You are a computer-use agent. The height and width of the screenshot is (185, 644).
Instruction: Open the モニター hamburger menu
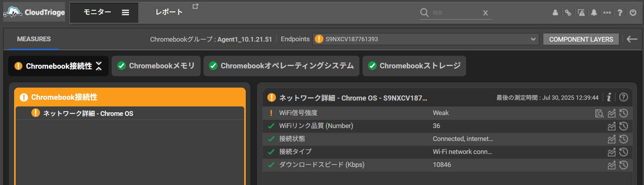point(125,13)
